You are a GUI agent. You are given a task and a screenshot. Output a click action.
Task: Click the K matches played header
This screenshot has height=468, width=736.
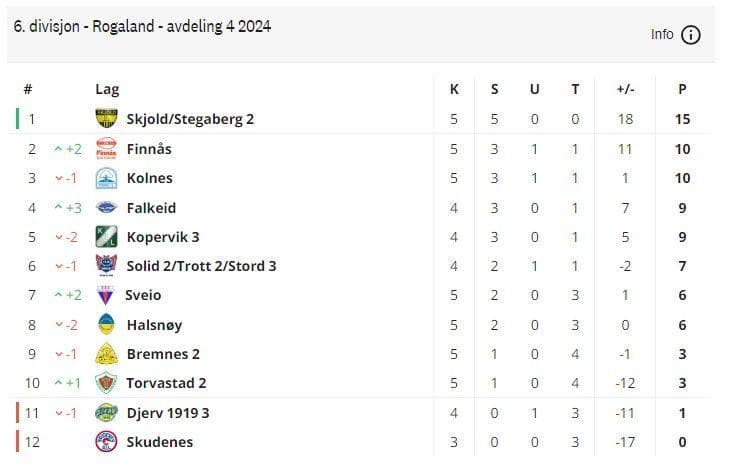coord(455,89)
